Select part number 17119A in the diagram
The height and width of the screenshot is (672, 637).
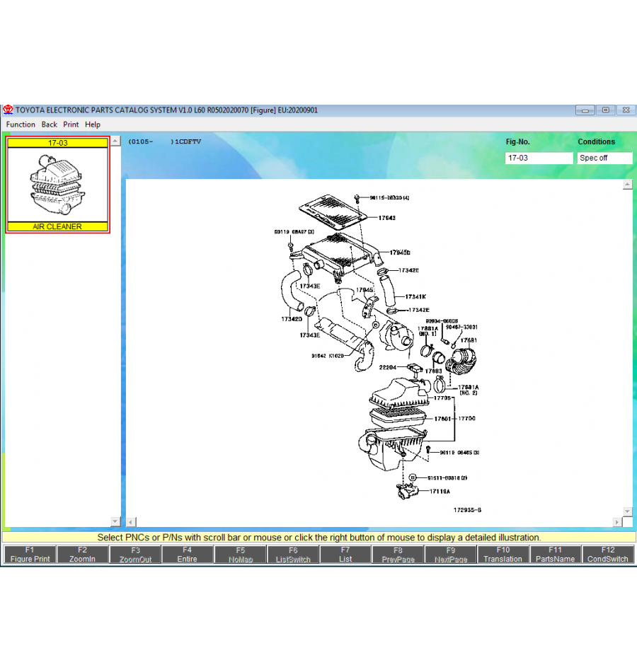440,492
